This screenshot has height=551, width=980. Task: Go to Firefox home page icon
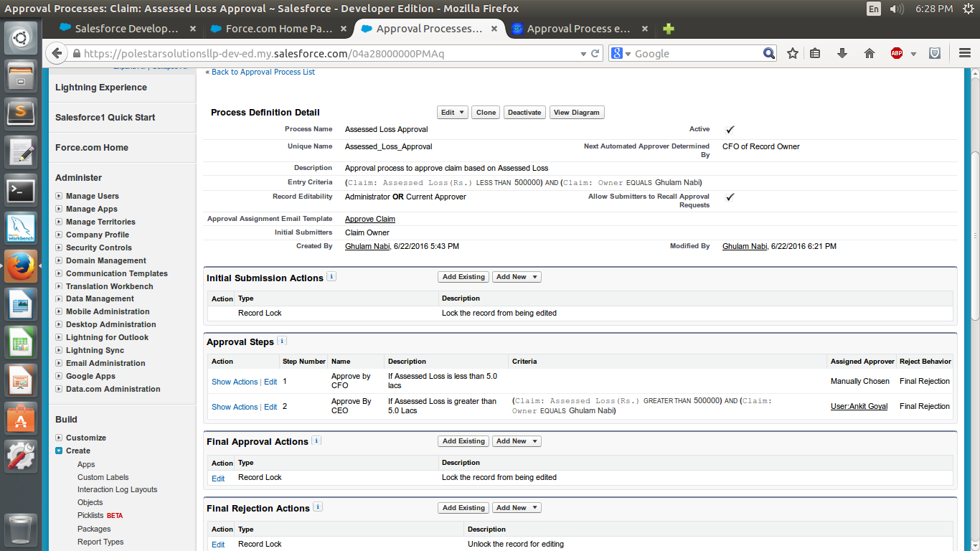(870, 54)
